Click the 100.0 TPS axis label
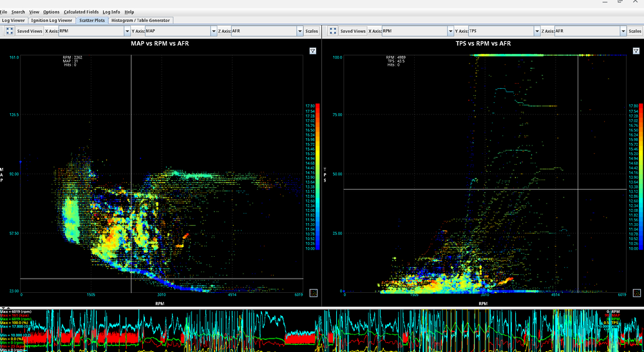This screenshot has width=644, height=352. (x=337, y=57)
